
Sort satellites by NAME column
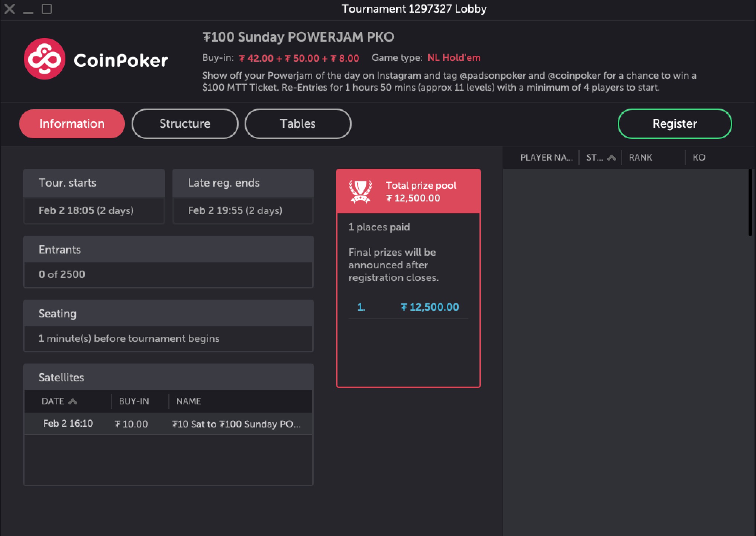pyautogui.click(x=188, y=401)
